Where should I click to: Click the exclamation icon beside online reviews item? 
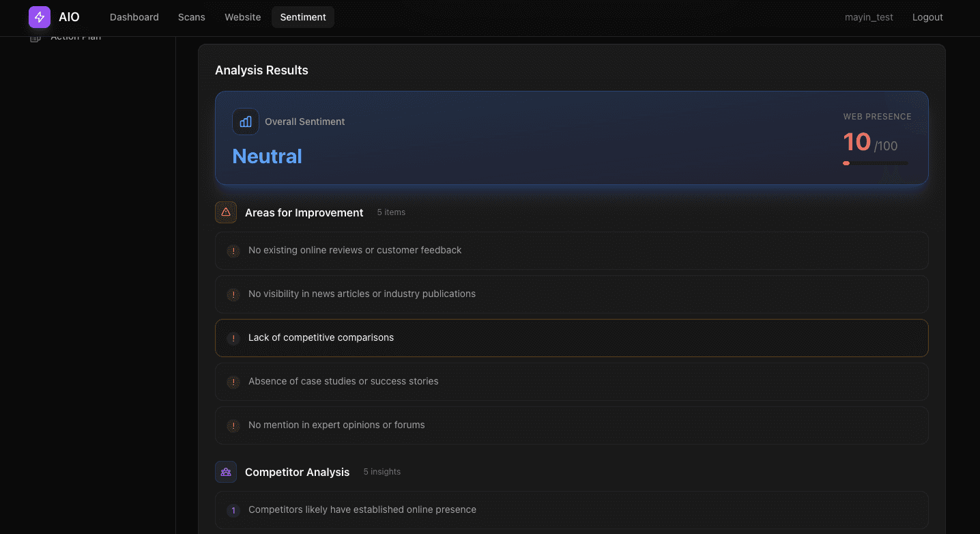click(x=233, y=251)
